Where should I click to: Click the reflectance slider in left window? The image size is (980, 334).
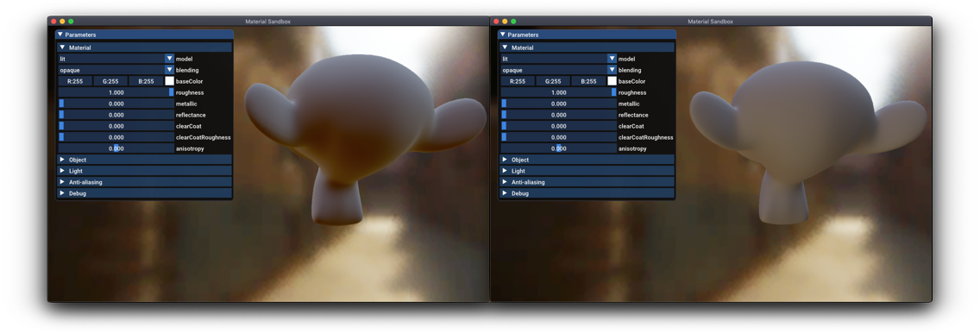click(x=116, y=115)
